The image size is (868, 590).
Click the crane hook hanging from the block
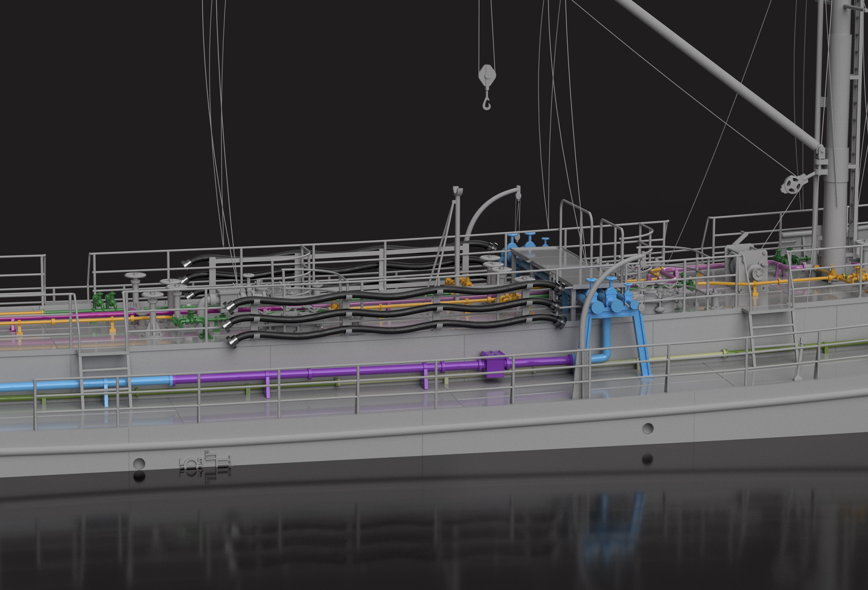point(487,100)
